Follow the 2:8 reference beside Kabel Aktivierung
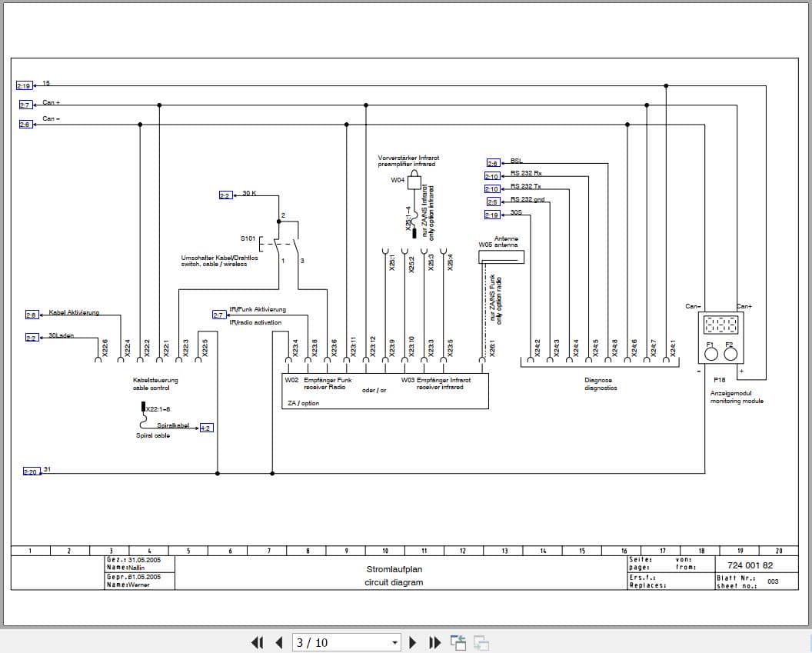812x653 pixels. (x=32, y=315)
